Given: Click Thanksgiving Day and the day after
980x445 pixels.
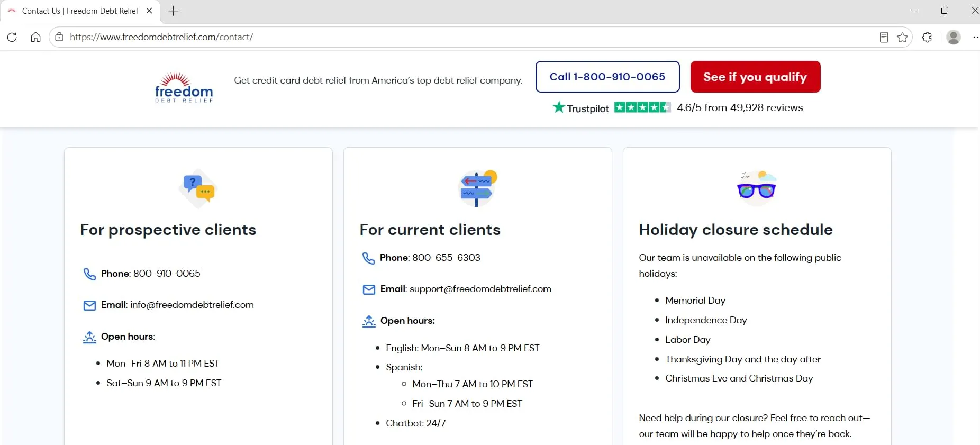Looking at the screenshot, I should [743, 359].
